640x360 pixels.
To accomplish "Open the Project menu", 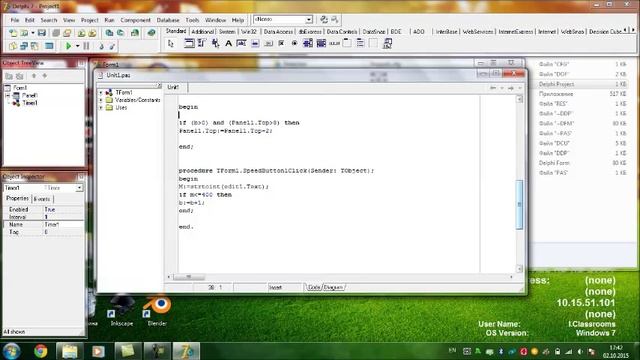I will (89, 20).
